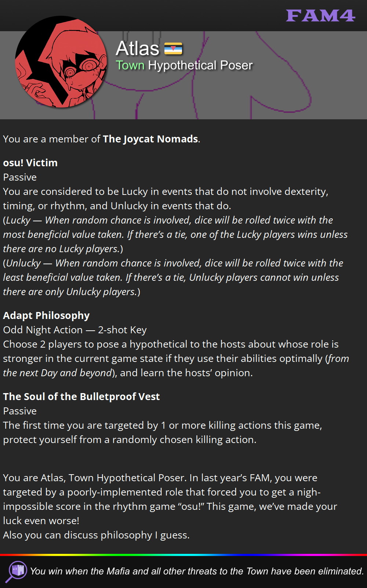The width and height of the screenshot is (367, 588).
Task: Click the osu! Victim ability heading
Action: (x=30, y=163)
